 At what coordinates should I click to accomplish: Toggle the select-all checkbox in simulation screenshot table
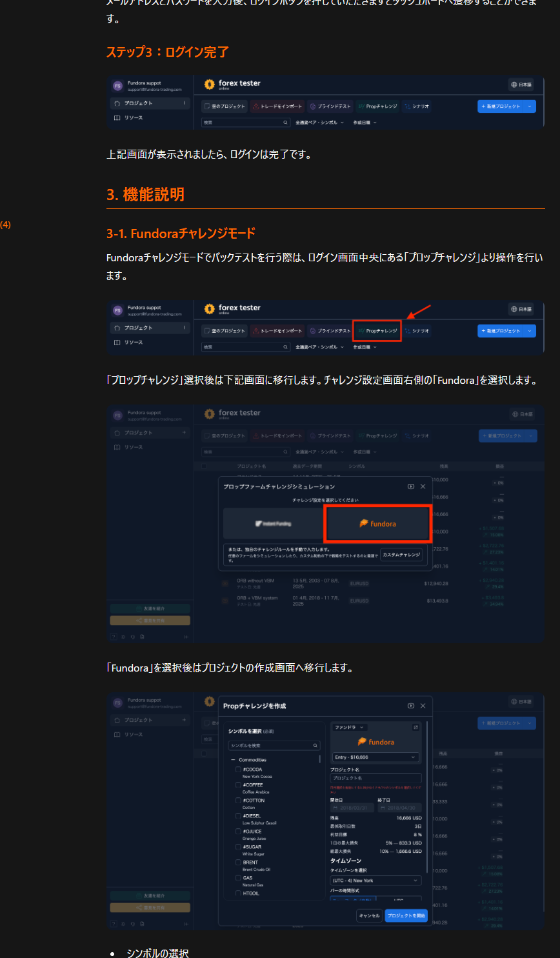click(x=205, y=466)
